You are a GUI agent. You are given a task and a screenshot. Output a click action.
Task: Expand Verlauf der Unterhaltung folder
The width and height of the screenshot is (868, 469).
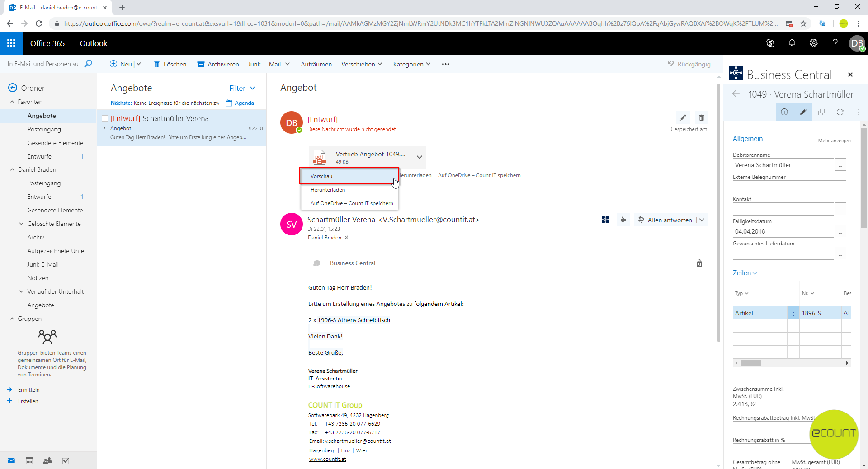click(21, 291)
